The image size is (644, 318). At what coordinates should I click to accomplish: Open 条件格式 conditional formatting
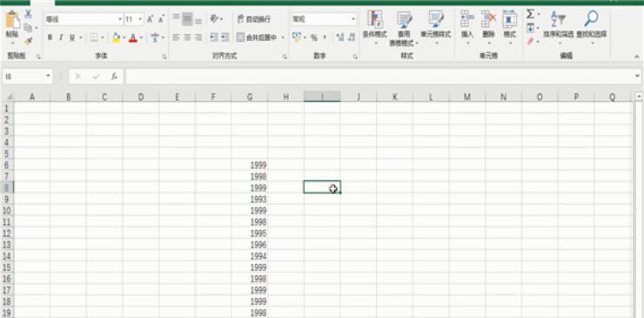coord(374,27)
